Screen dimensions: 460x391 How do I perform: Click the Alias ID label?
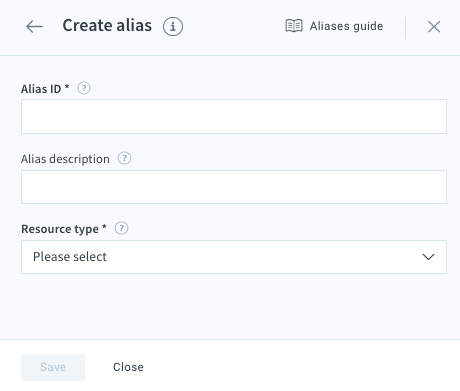[x=45, y=89]
